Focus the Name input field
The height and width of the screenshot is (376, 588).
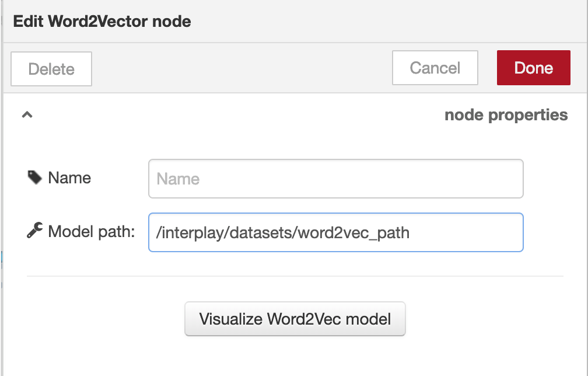click(x=335, y=179)
